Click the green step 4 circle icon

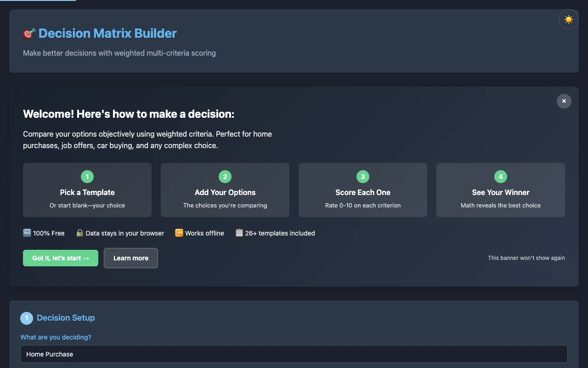coord(500,176)
